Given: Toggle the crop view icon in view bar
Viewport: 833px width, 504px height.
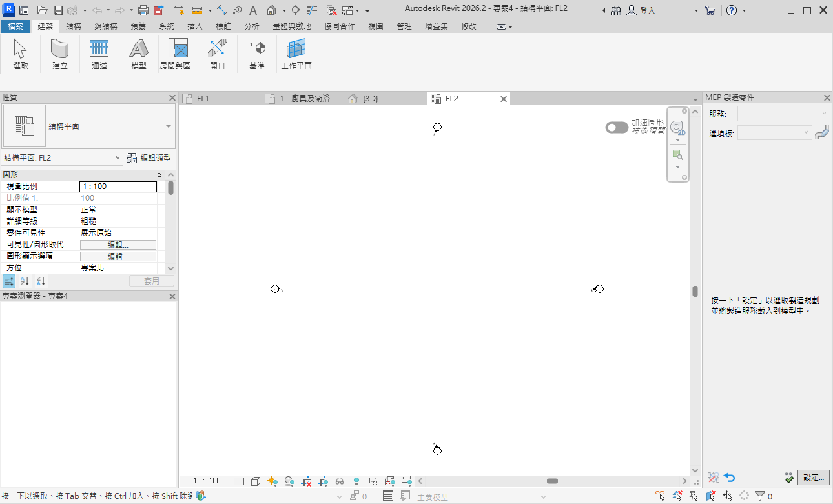Looking at the screenshot, I should [306, 481].
